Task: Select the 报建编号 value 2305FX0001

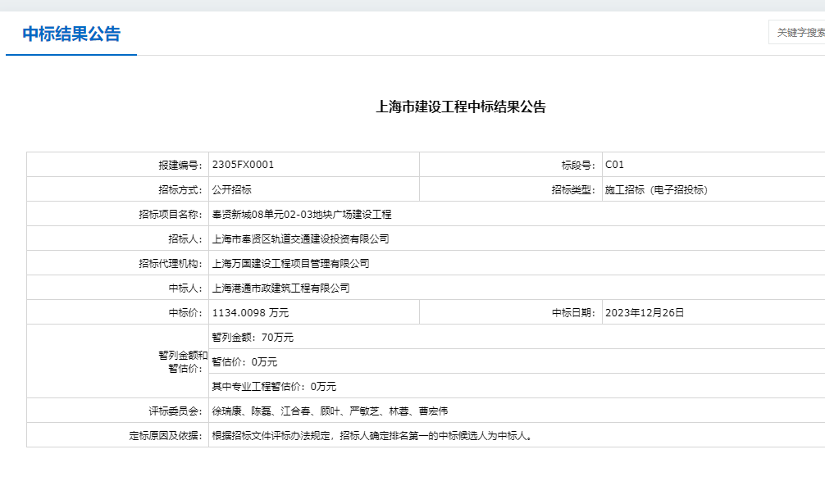Action: [x=243, y=165]
